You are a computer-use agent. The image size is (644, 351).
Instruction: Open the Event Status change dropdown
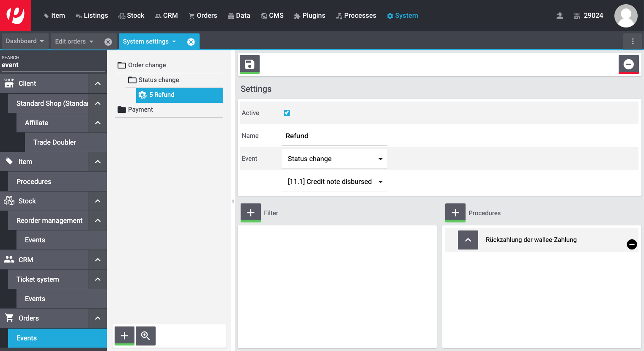pyautogui.click(x=334, y=159)
